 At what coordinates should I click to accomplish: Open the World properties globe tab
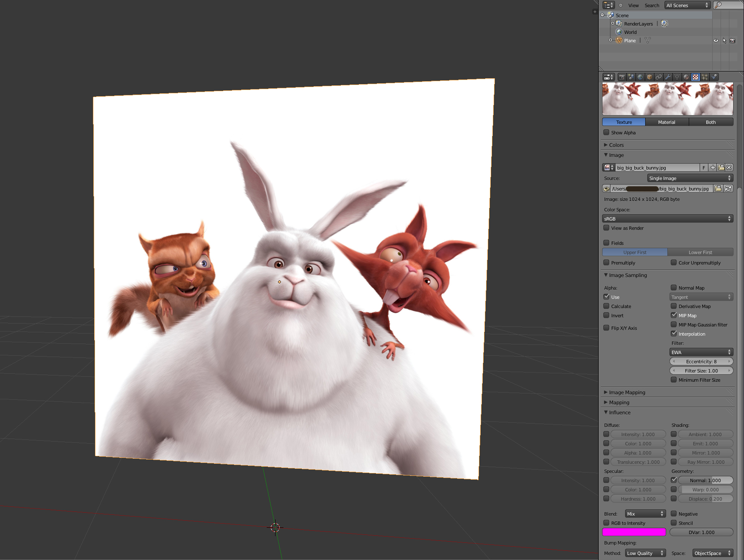[x=640, y=77]
